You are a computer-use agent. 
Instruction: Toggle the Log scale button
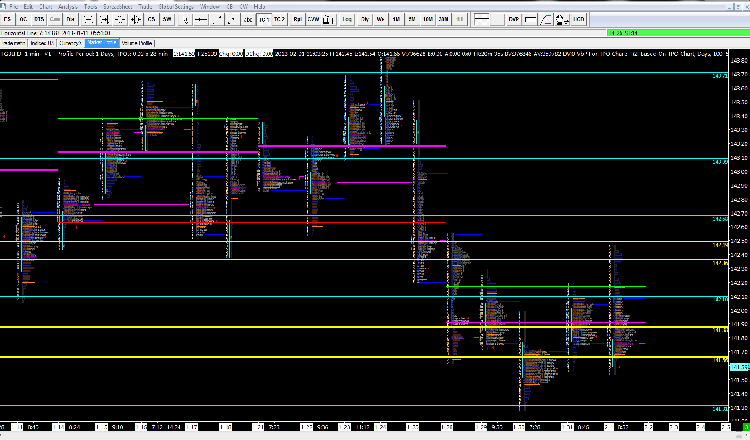pyautogui.click(x=346, y=19)
